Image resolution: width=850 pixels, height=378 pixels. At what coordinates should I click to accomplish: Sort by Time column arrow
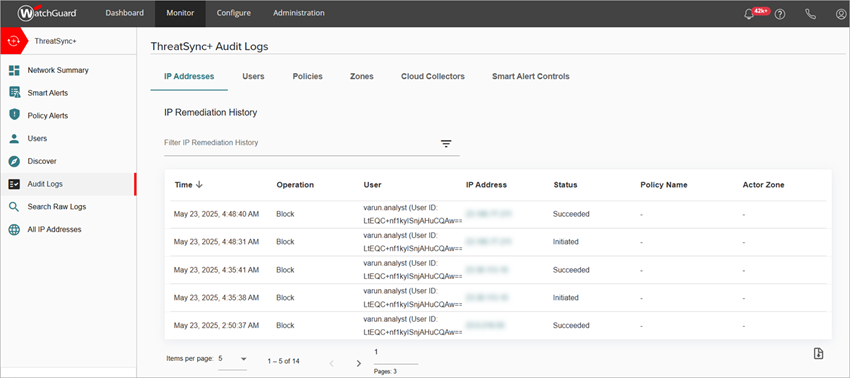(199, 184)
